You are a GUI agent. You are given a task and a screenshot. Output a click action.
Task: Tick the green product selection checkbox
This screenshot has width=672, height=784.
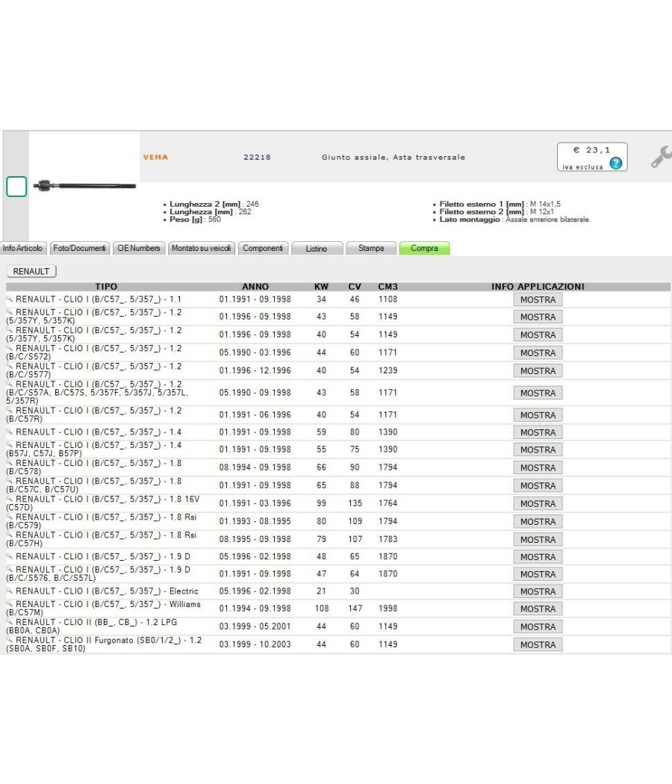pyautogui.click(x=16, y=187)
